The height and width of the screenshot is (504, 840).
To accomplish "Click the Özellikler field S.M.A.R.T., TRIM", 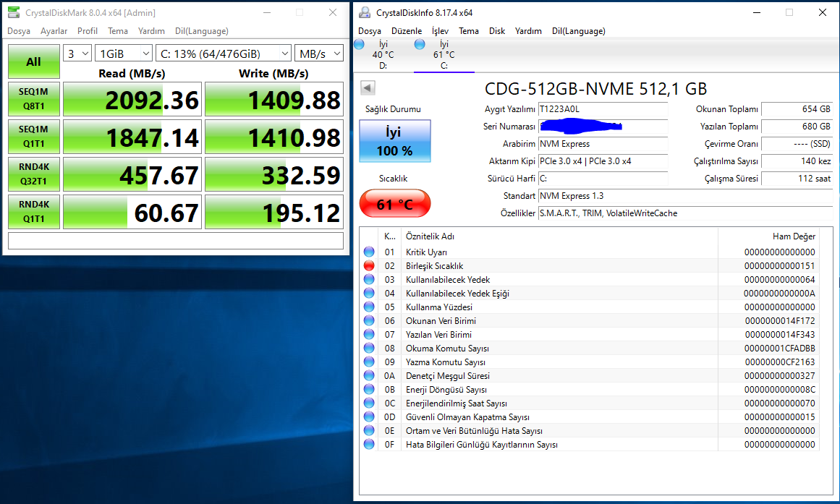I will (686, 213).
